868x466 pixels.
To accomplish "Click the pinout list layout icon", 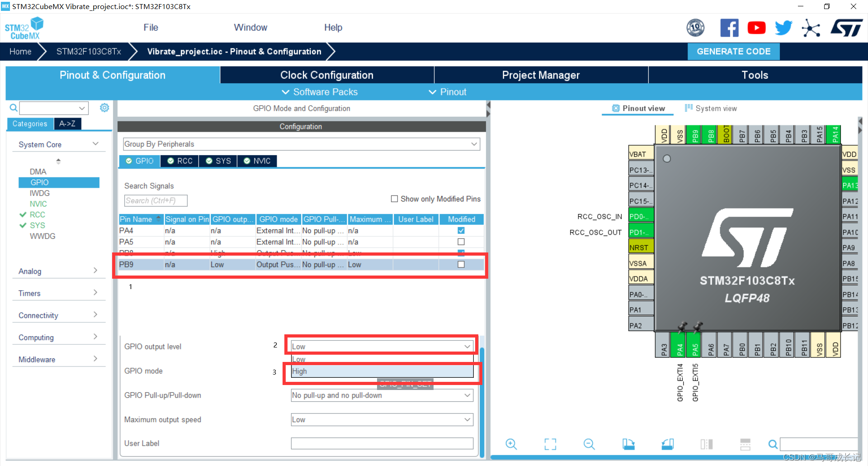I will click(745, 444).
